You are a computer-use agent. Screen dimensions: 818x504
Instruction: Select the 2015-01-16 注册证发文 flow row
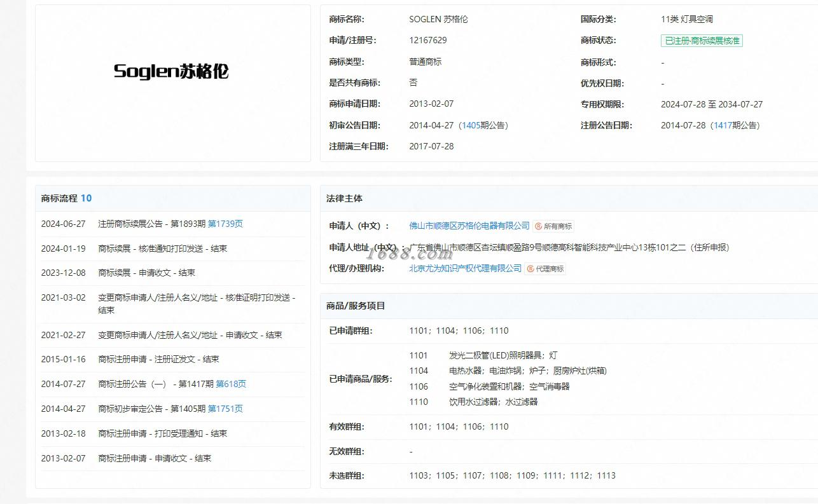tap(172, 359)
